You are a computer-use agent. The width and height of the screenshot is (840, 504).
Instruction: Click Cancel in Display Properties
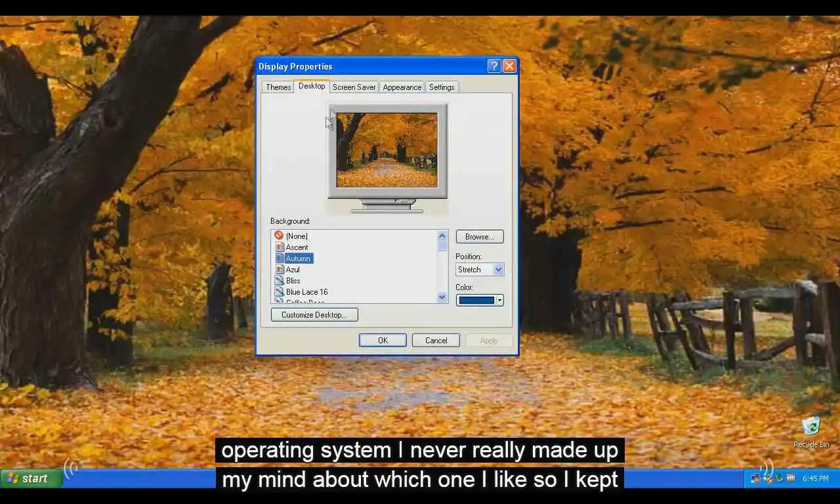tap(436, 341)
